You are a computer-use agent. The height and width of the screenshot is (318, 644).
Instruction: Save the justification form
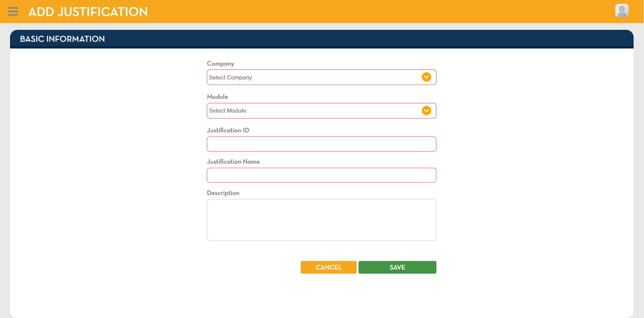pos(397,267)
